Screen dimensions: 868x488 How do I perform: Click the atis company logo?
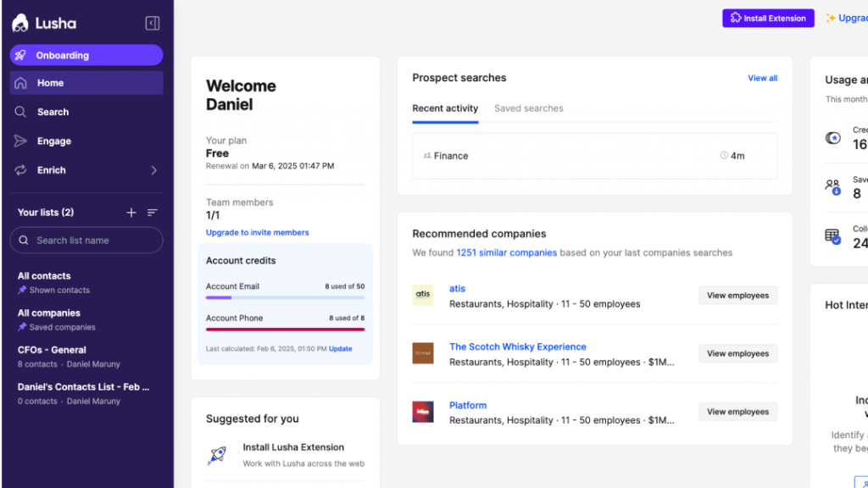tap(423, 295)
